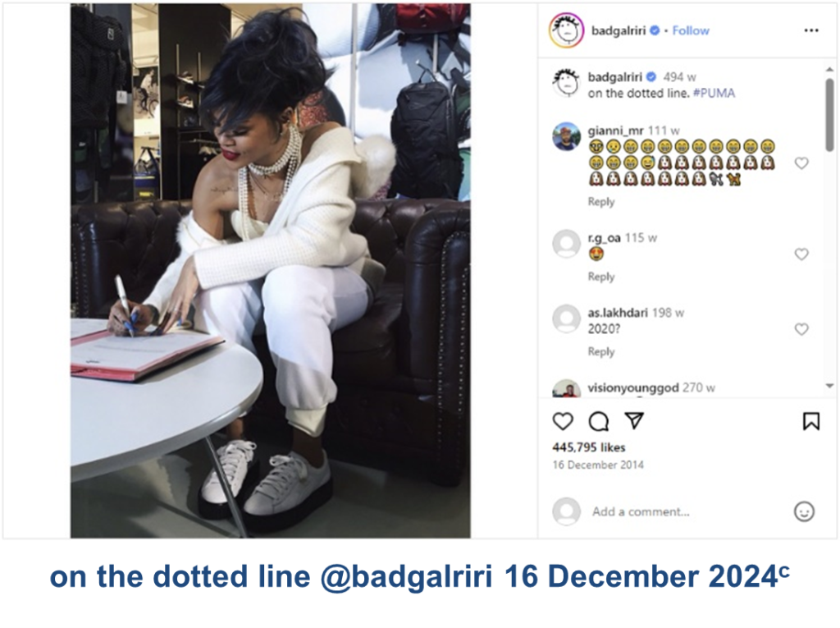Reply to as.lakhdari's comment

(600, 352)
